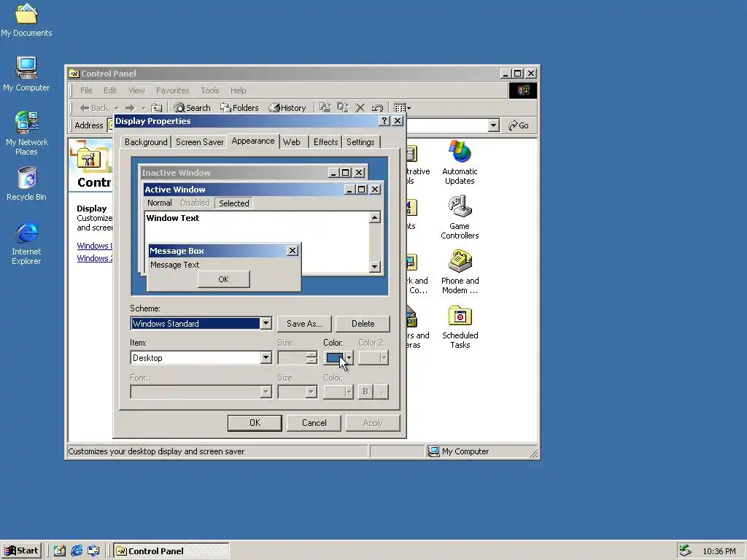Click preview scrollbar down arrow

tap(375, 267)
